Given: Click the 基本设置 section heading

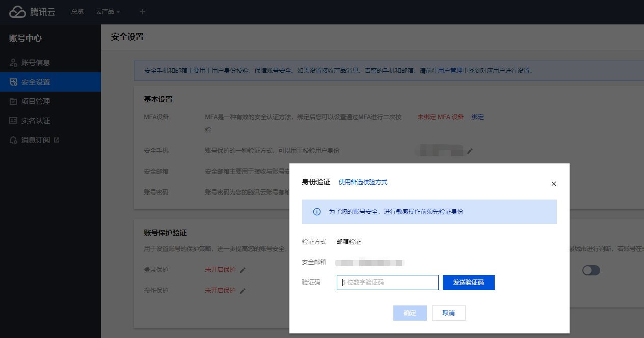Looking at the screenshot, I should (158, 99).
